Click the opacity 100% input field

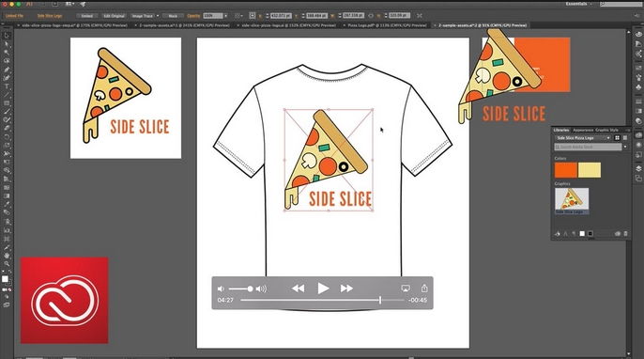213,16
